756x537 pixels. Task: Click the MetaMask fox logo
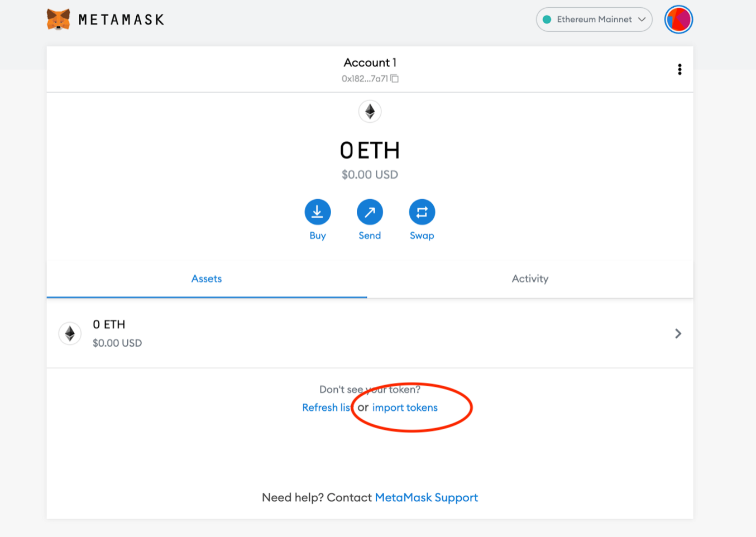[x=59, y=20]
